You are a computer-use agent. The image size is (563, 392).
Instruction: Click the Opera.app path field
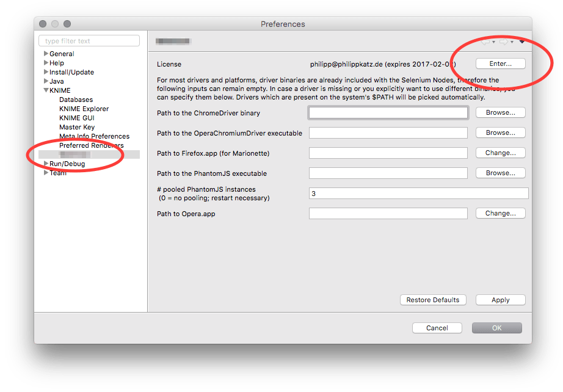click(388, 213)
